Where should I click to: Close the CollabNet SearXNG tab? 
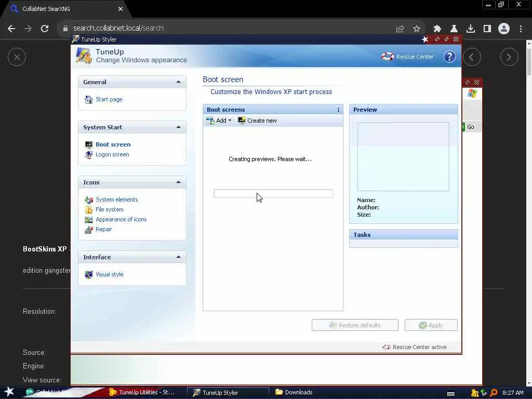click(121, 9)
